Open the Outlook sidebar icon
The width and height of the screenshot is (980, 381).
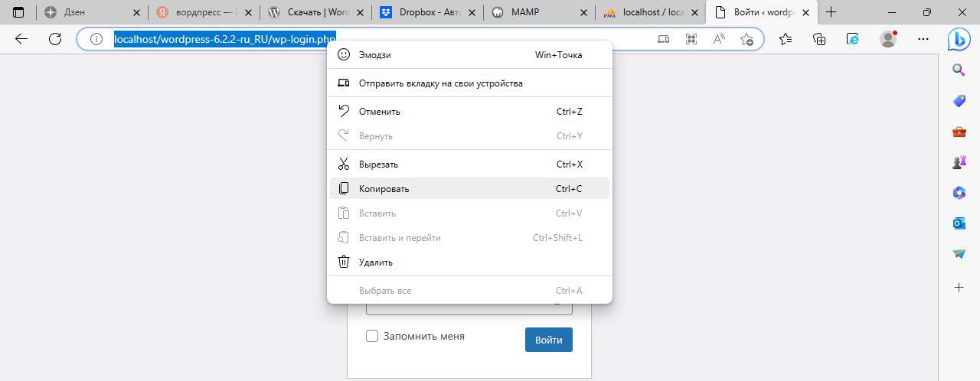[959, 223]
